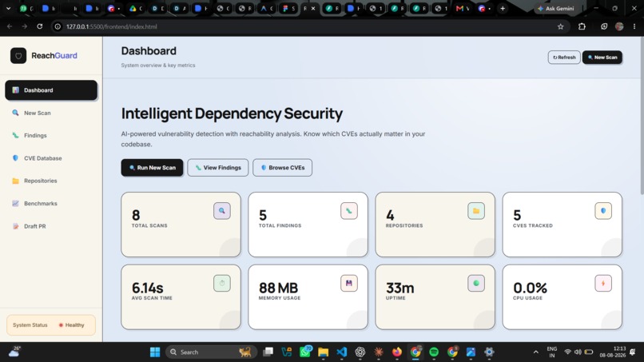Open CVE Database from sidebar

[x=51, y=157]
